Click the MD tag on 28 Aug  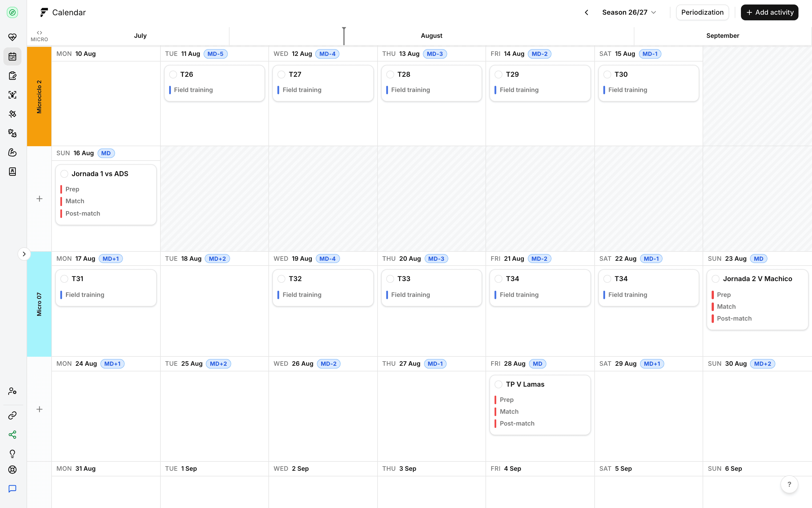[538, 364]
